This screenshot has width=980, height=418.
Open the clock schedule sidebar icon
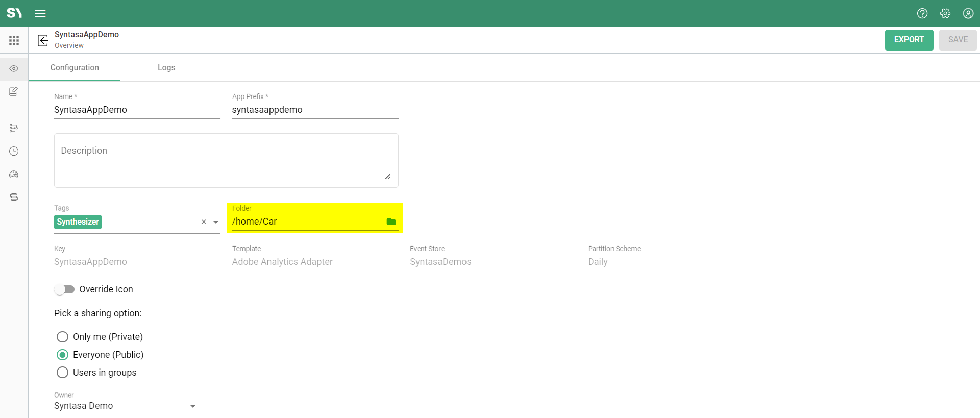click(x=14, y=151)
